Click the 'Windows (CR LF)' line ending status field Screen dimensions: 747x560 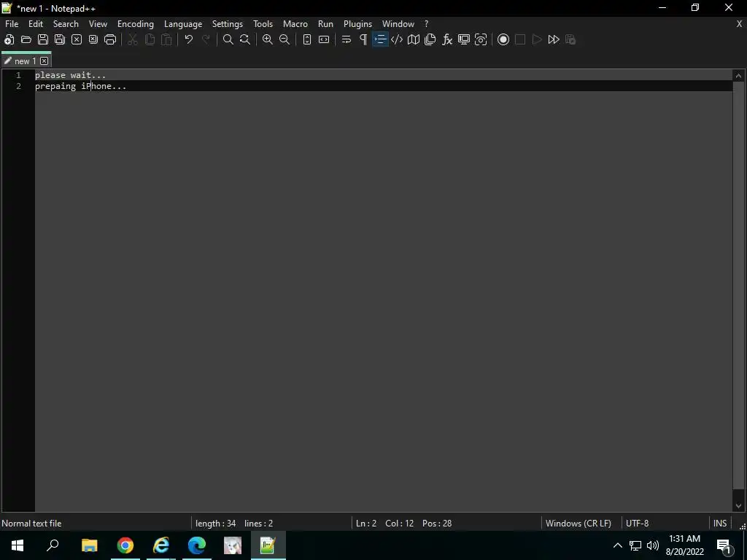[x=578, y=524]
